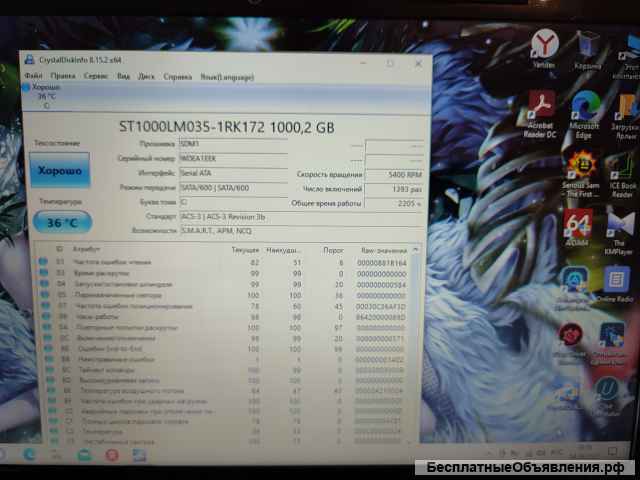Click the Стандарт ACS-3 field

point(301,217)
